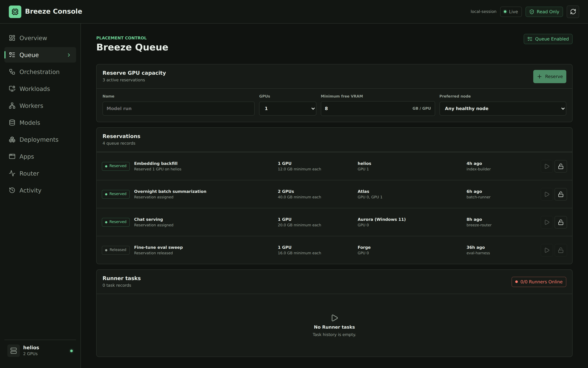Image resolution: width=588 pixels, height=368 pixels.
Task: Go to Orchestration section
Action: click(40, 72)
